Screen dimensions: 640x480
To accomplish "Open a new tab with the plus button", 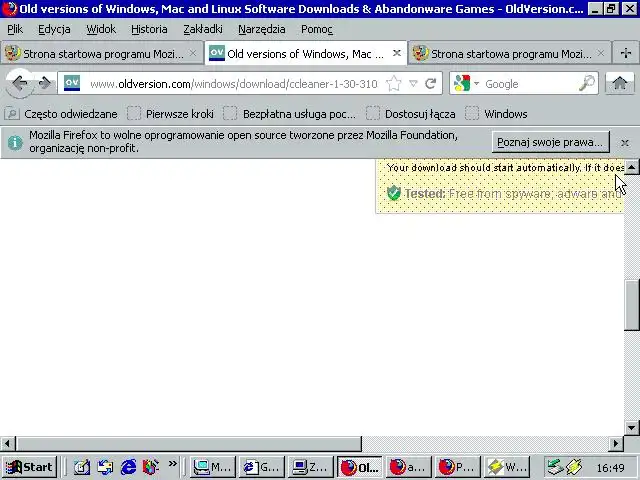I will tap(626, 53).
